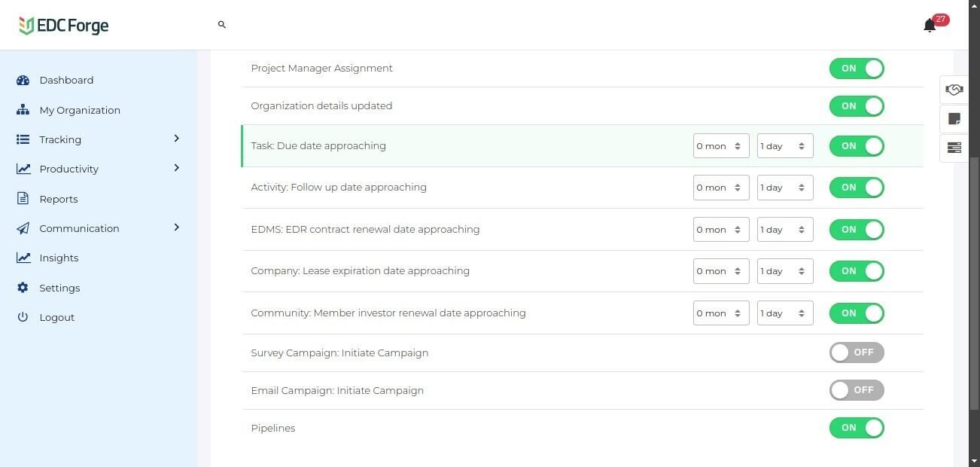980x467 pixels.
Task: Disable the Pipelines notification toggle
Action: coord(857,428)
